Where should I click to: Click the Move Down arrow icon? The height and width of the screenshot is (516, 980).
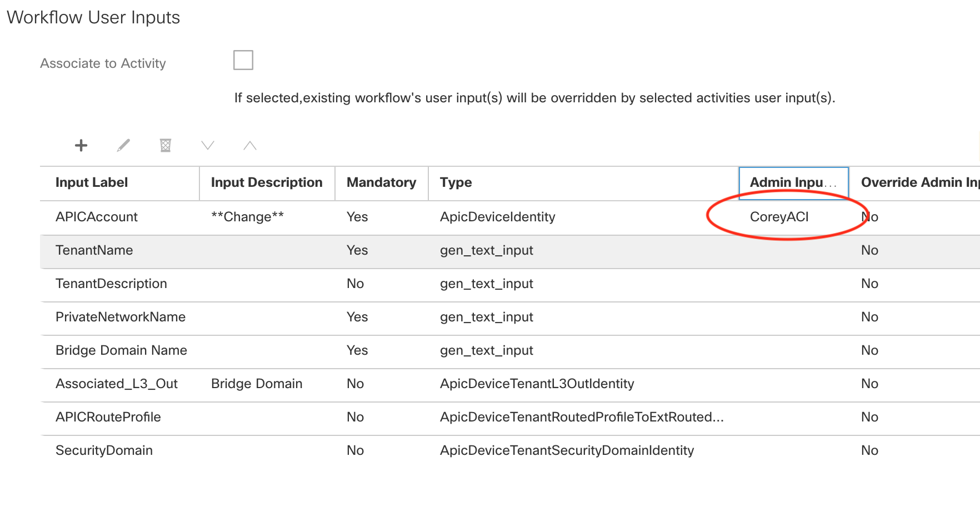(x=208, y=145)
